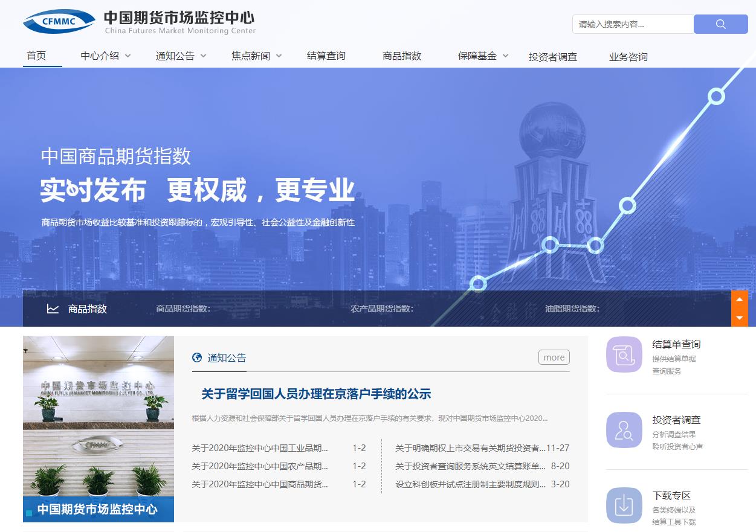Open the 焦点新闻 menu item
Screen dimensions: 756x532
(x=251, y=56)
